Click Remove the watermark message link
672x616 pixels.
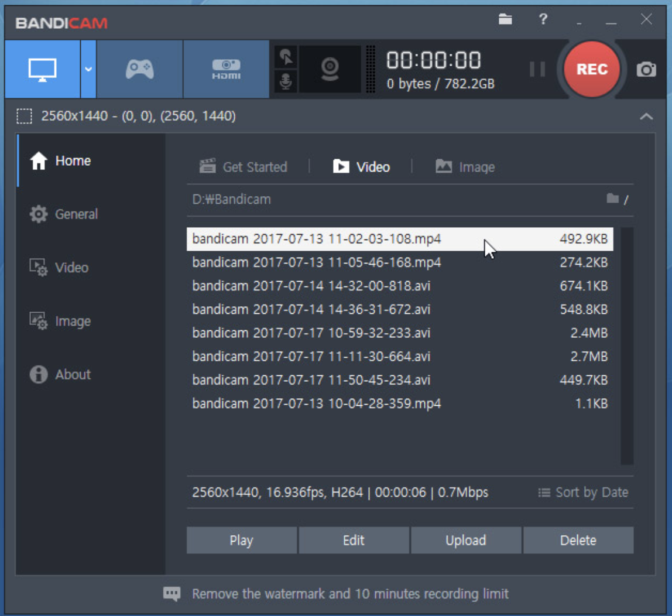pos(350,594)
